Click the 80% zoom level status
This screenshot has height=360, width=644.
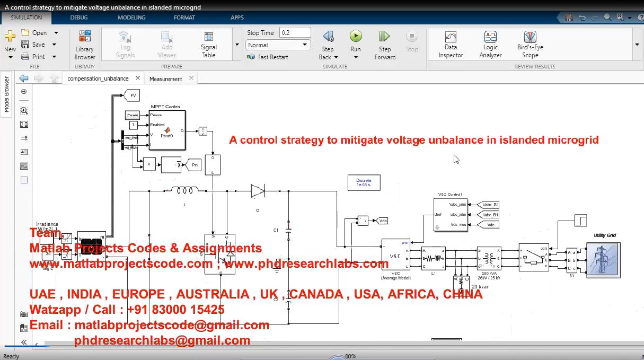(350, 356)
